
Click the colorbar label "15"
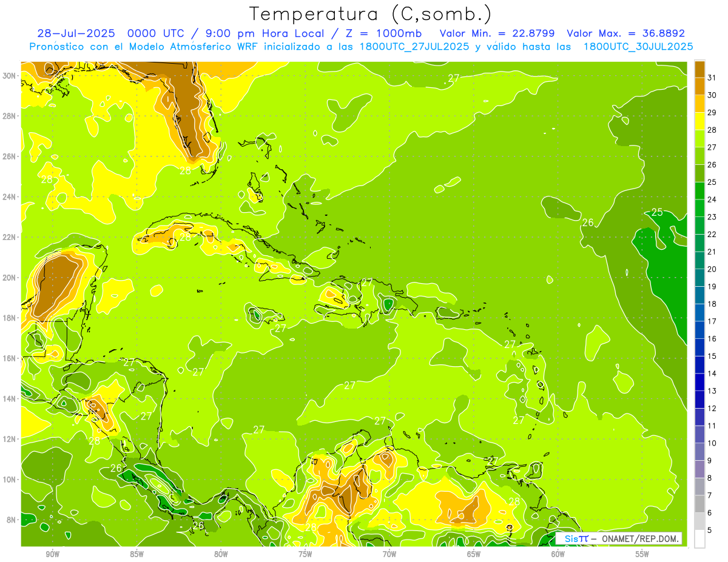click(x=712, y=356)
